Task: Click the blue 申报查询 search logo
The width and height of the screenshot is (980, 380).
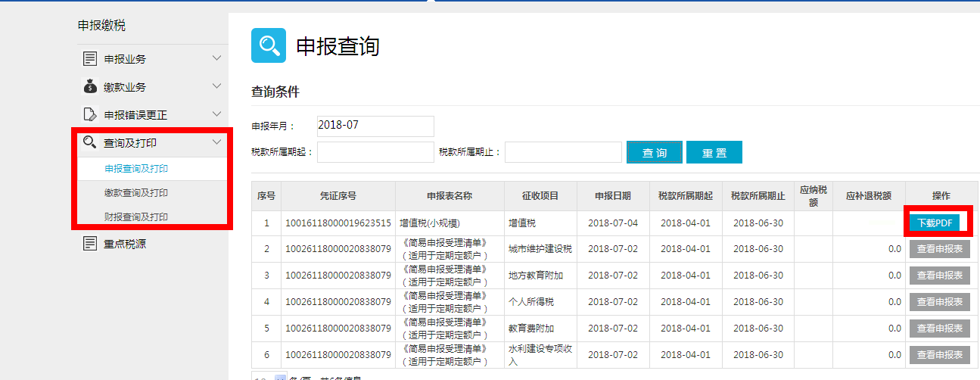Action: click(269, 45)
